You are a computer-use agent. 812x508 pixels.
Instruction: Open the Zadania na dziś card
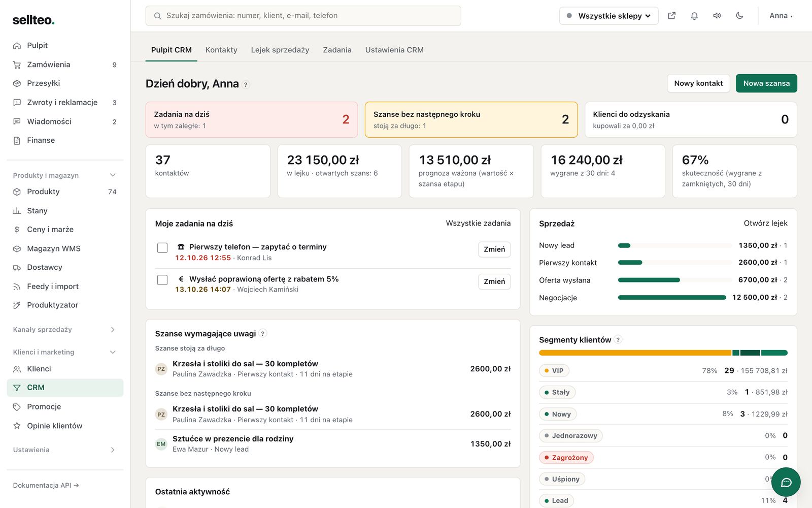click(252, 119)
